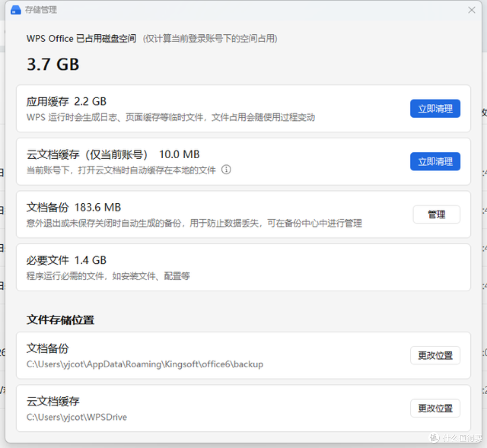Viewport: 487px width, 448px height.
Task: Click 更改位置 for 云文档缓存 path
Action: (x=435, y=408)
